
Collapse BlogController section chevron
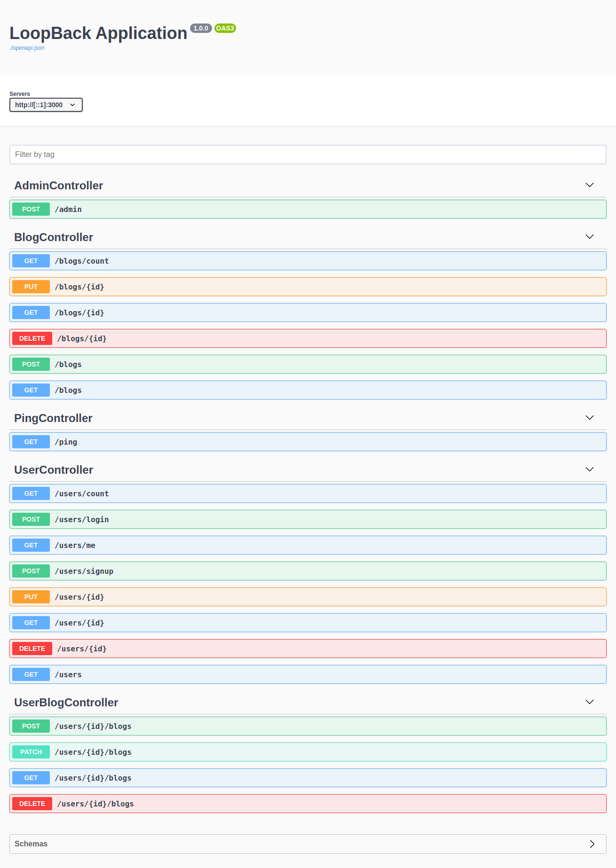pyautogui.click(x=590, y=237)
